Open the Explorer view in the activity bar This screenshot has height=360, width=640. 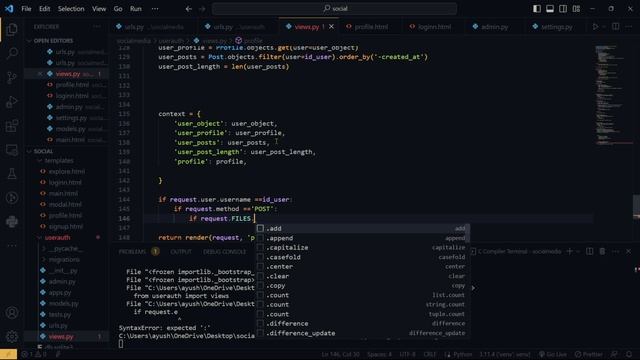point(12,29)
